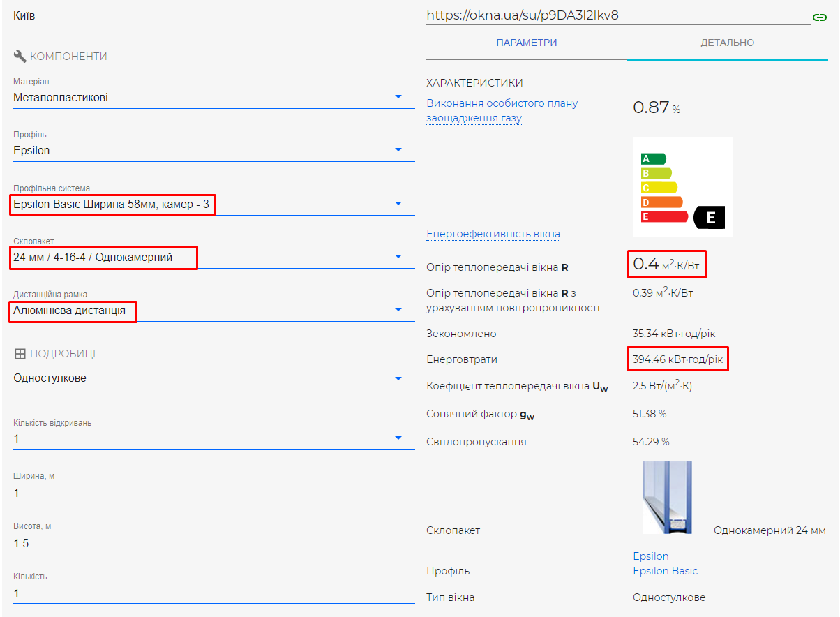Image resolution: width=840 pixels, height=617 pixels.
Task: Open the Профільна система dropdown arrow
Action: (x=398, y=203)
